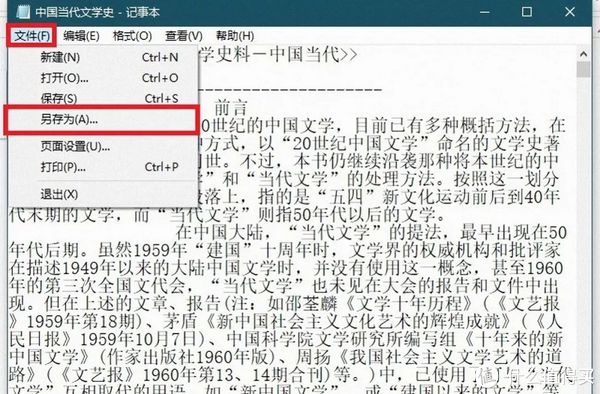Screen dimensions: 600x394
Task: Click the Notepad app icon in title bar
Action: click(23, 12)
